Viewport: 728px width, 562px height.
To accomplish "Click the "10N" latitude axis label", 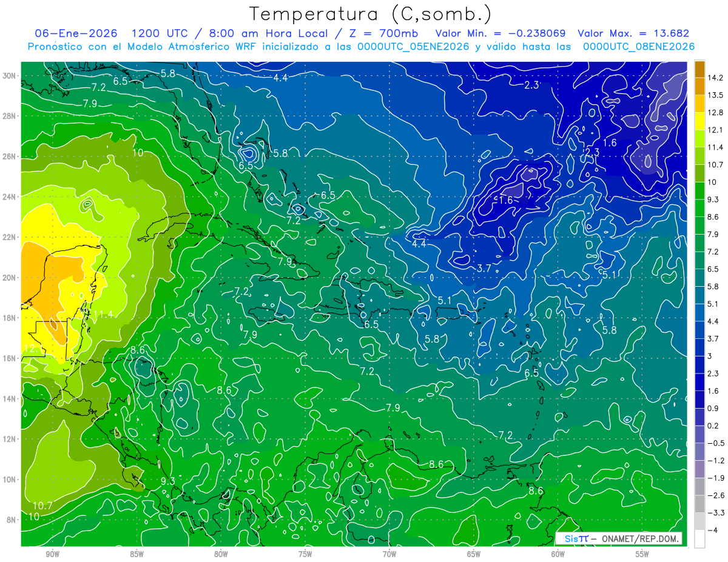I will 10,479.
